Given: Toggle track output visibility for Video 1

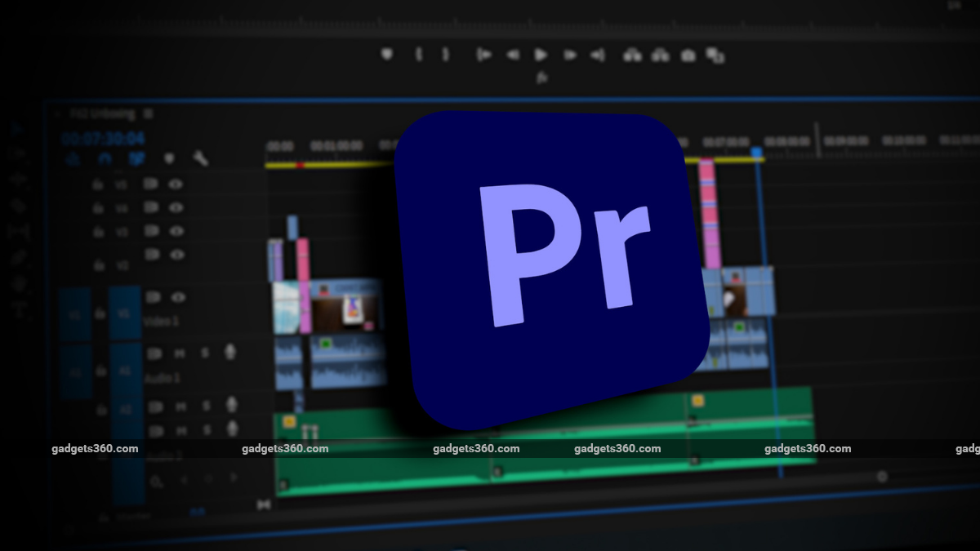Looking at the screenshot, I should (179, 297).
